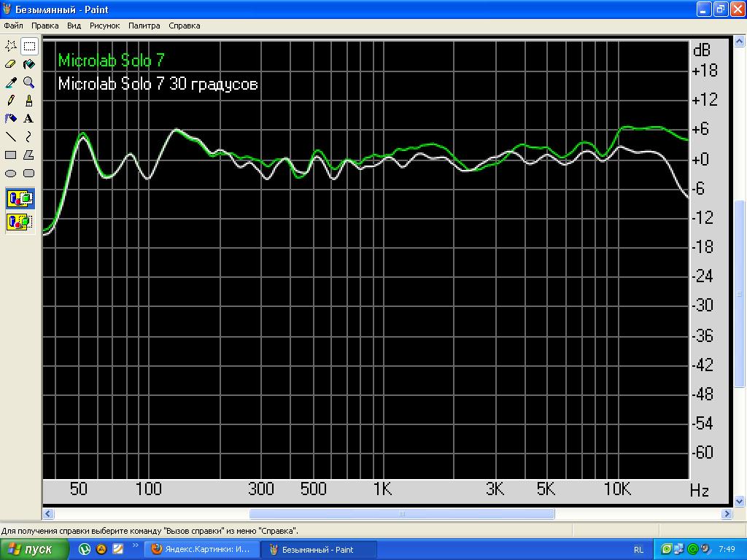Click the vertical scrollbar thumb

[740, 293]
